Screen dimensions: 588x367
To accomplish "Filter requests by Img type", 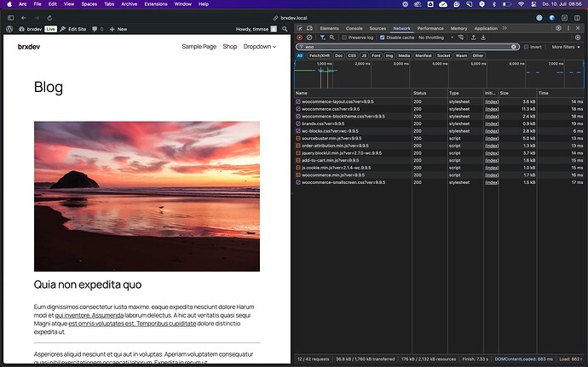I will point(389,55).
